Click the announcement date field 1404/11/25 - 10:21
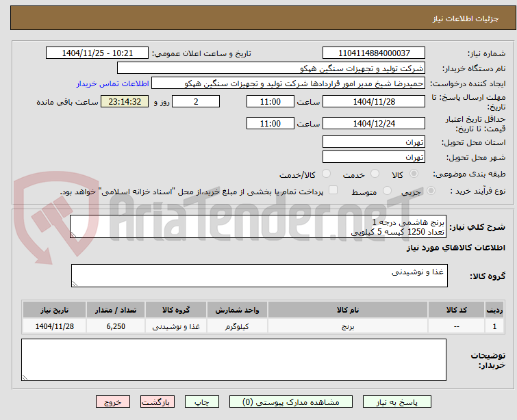The height and width of the screenshot is (420, 517). 97,53
